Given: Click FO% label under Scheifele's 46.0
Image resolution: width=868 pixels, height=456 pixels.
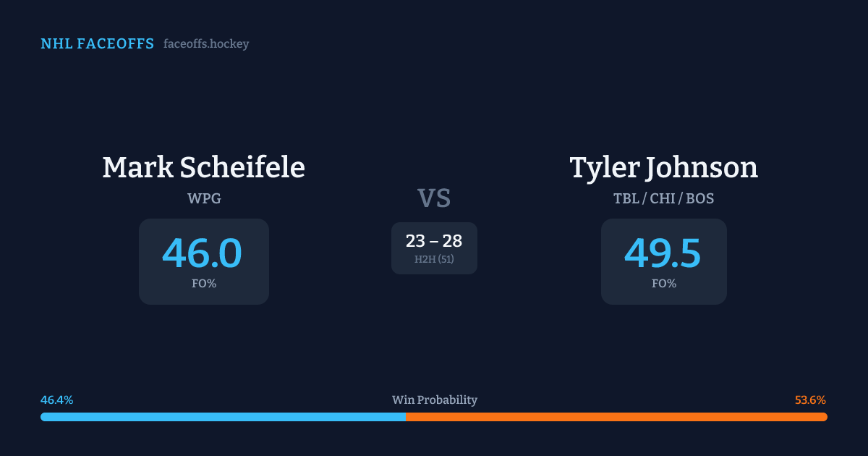Looking at the screenshot, I should point(204,284).
